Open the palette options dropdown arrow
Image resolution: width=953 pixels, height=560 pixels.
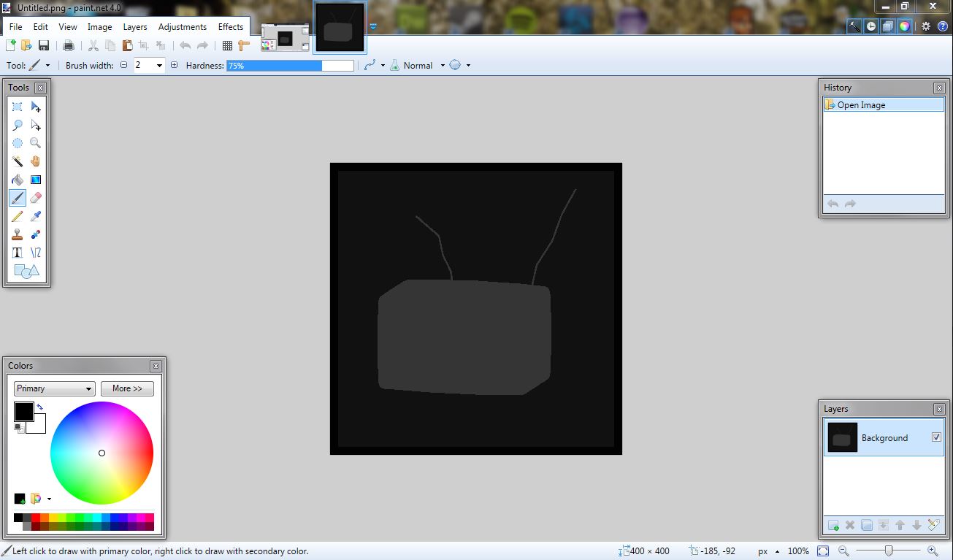(49, 499)
